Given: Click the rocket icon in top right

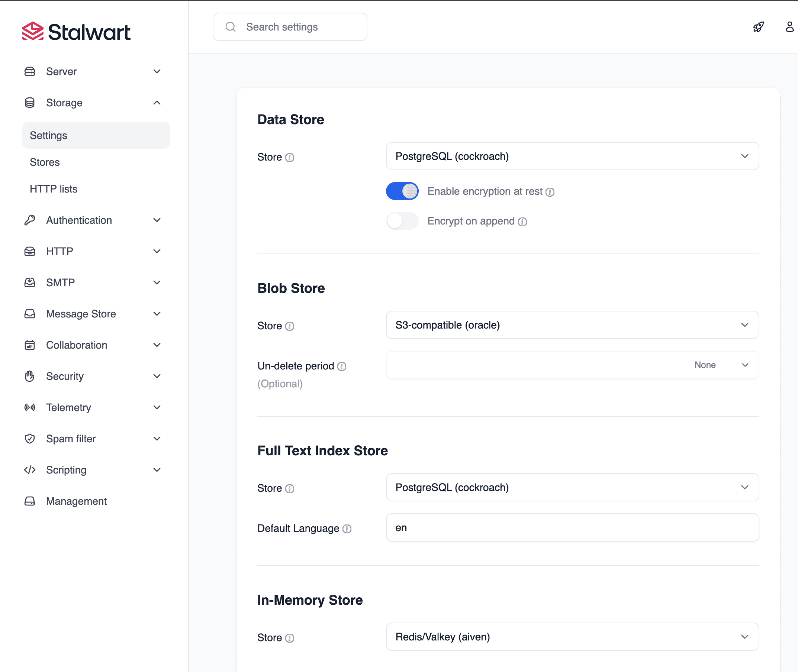Looking at the screenshot, I should 758,27.
